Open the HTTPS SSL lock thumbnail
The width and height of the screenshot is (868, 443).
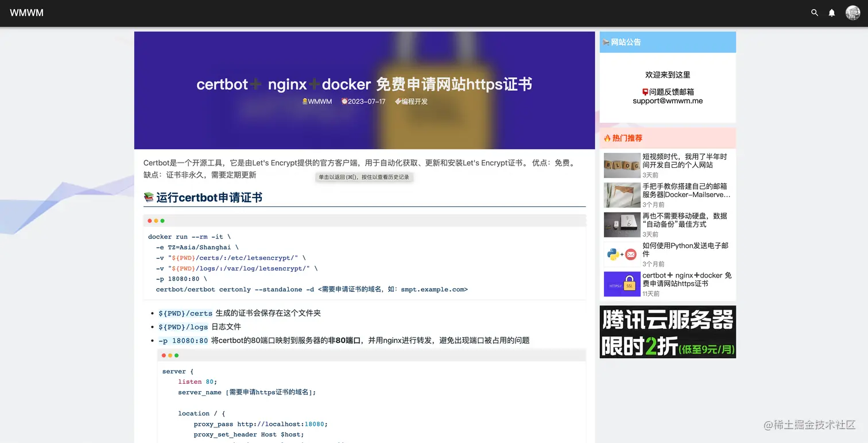622,284
